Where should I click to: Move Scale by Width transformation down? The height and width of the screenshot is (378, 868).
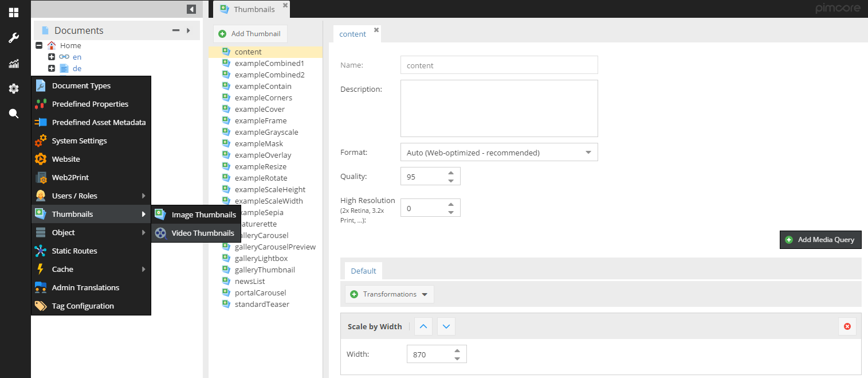point(446,326)
